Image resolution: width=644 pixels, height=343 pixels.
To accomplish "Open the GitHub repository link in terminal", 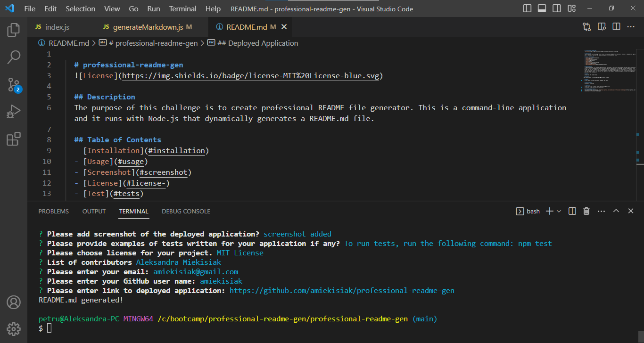I will click(x=341, y=290).
